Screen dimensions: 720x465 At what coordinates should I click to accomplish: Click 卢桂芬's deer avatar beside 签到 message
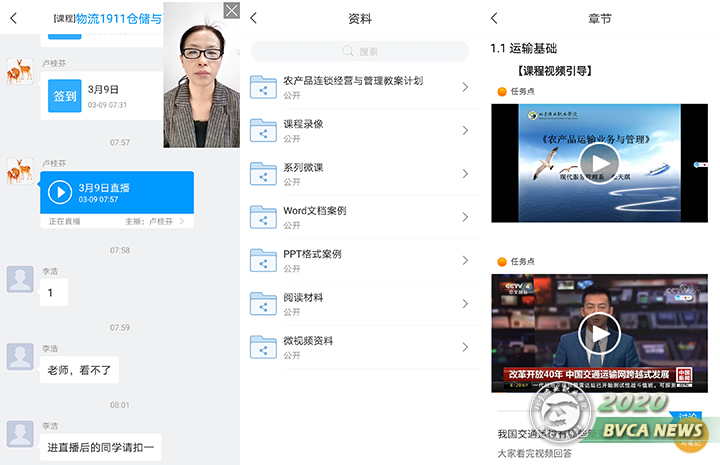tap(20, 71)
